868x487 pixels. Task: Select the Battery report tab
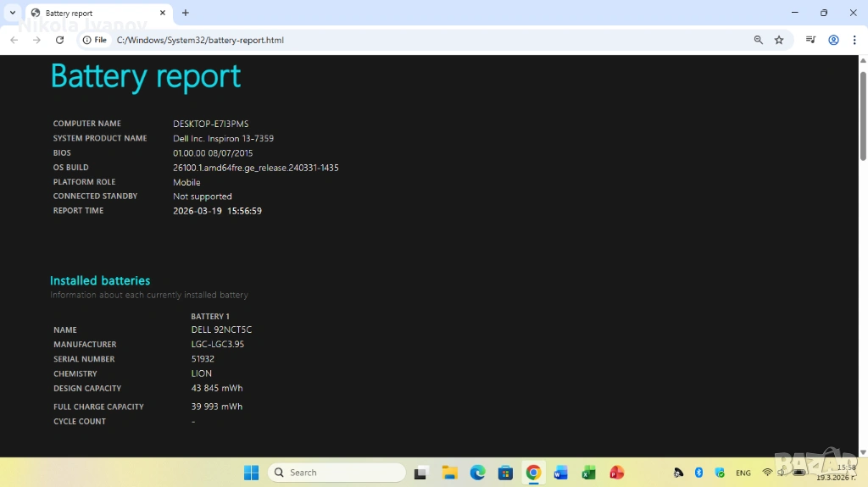[x=93, y=13]
